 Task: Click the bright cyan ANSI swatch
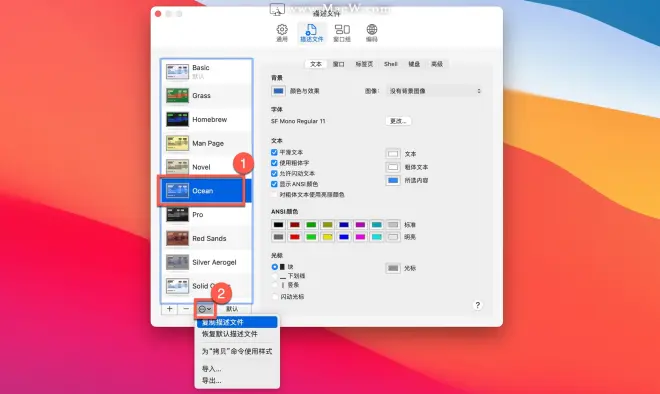pos(377,237)
